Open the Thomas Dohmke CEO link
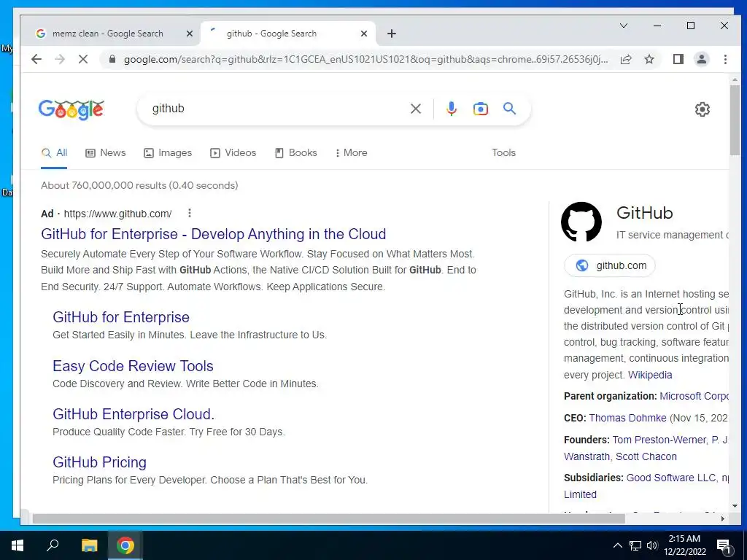 pyautogui.click(x=627, y=418)
